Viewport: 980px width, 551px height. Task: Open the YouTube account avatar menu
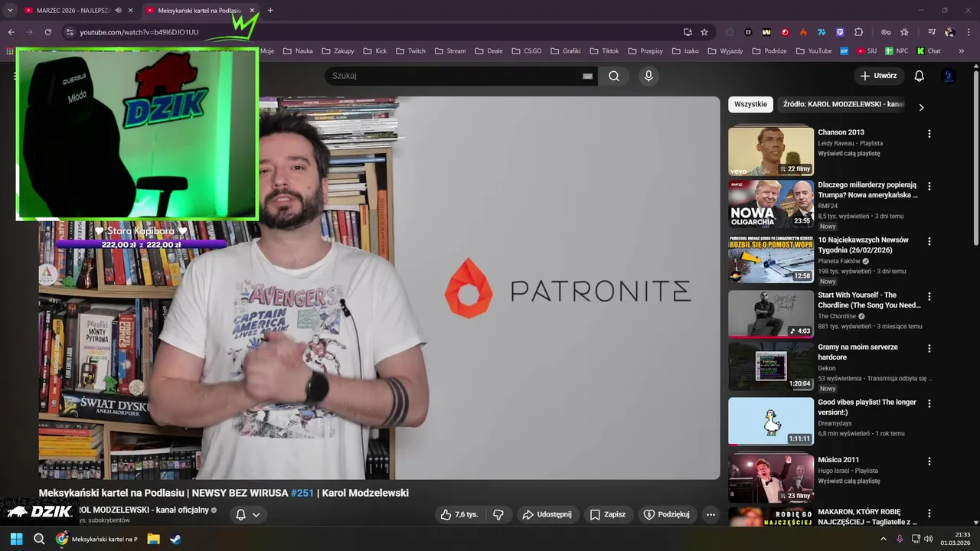(x=949, y=76)
